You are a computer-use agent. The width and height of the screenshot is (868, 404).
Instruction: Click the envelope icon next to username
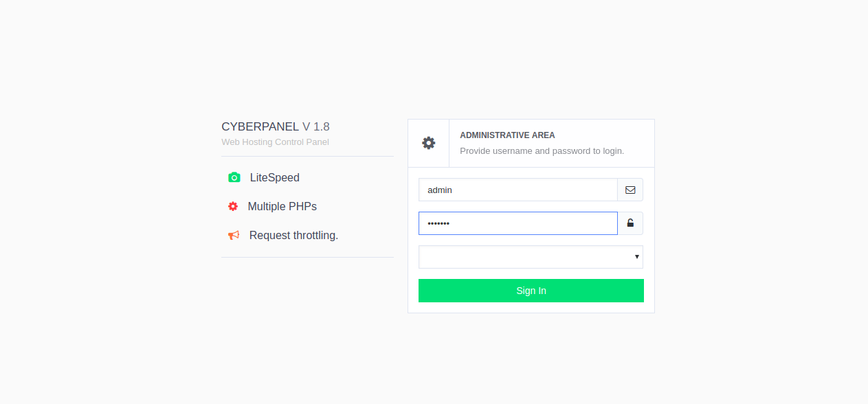click(630, 190)
